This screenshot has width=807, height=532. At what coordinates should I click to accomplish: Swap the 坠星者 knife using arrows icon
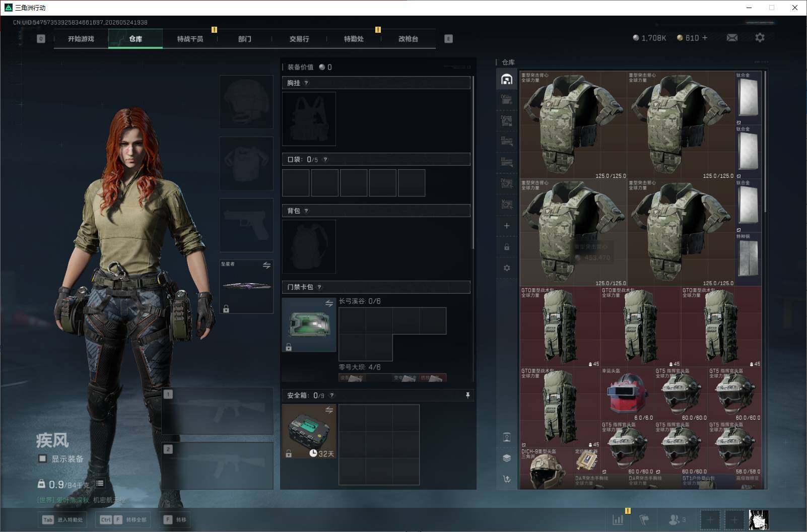266,265
